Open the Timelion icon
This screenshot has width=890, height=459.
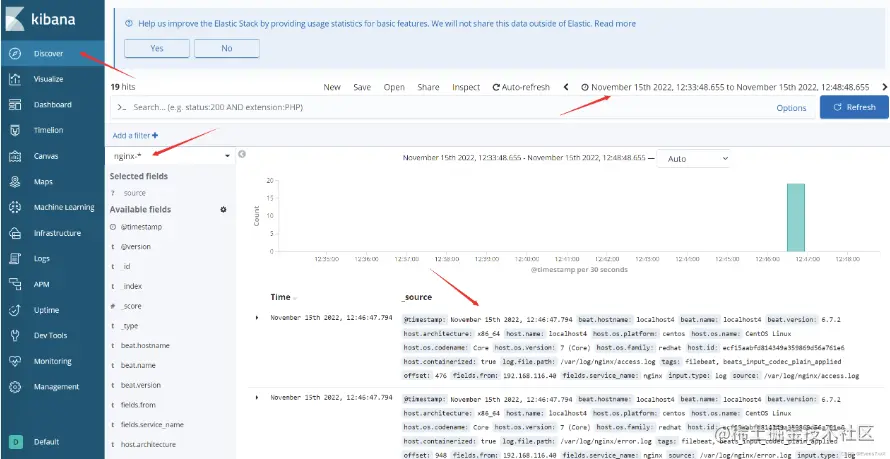pos(15,130)
